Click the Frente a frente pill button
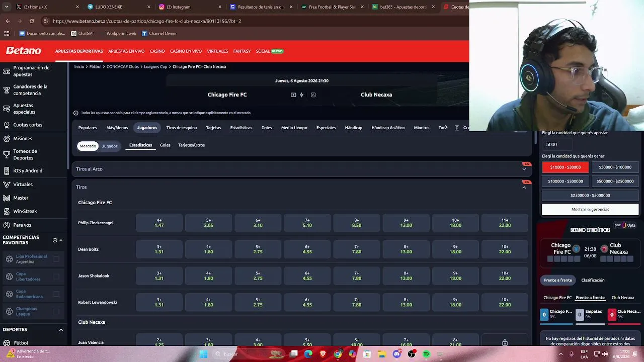This screenshot has height=362, width=644. click(x=558, y=280)
